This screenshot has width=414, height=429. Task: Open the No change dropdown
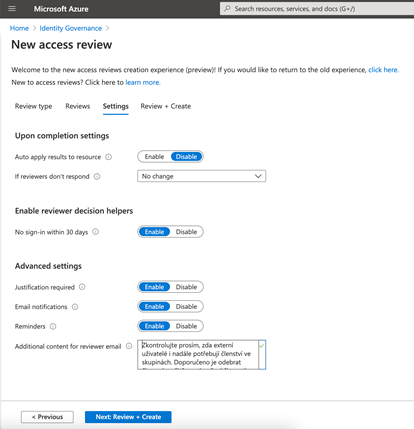pos(202,176)
